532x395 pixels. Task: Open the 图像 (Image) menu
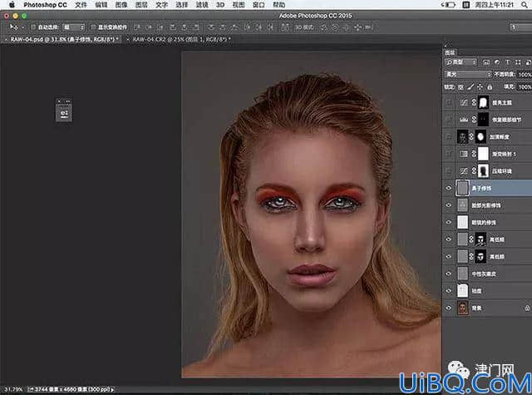click(121, 5)
